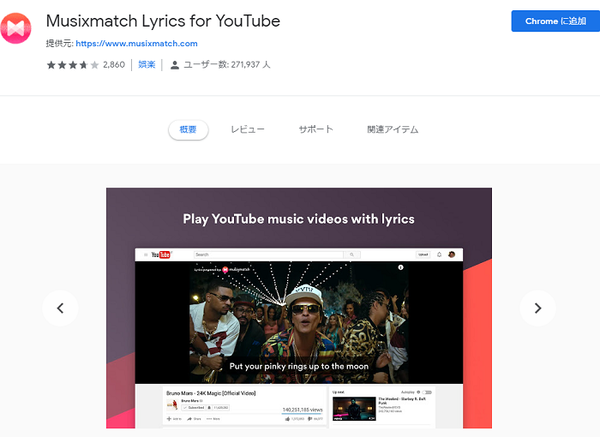Open the サポート tab
The height and width of the screenshot is (437, 600).
(x=316, y=129)
